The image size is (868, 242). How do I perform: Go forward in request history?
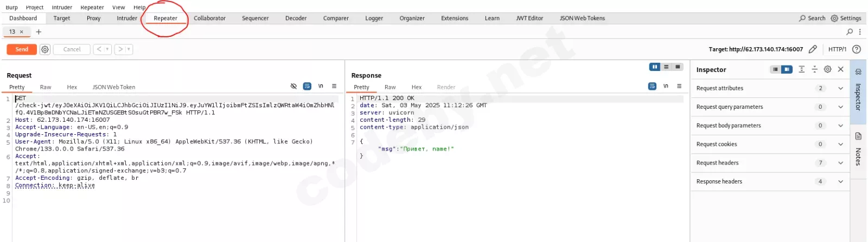[120, 49]
